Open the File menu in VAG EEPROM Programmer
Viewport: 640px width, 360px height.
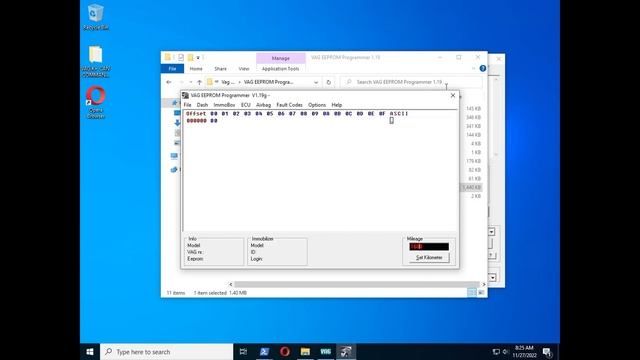point(187,105)
